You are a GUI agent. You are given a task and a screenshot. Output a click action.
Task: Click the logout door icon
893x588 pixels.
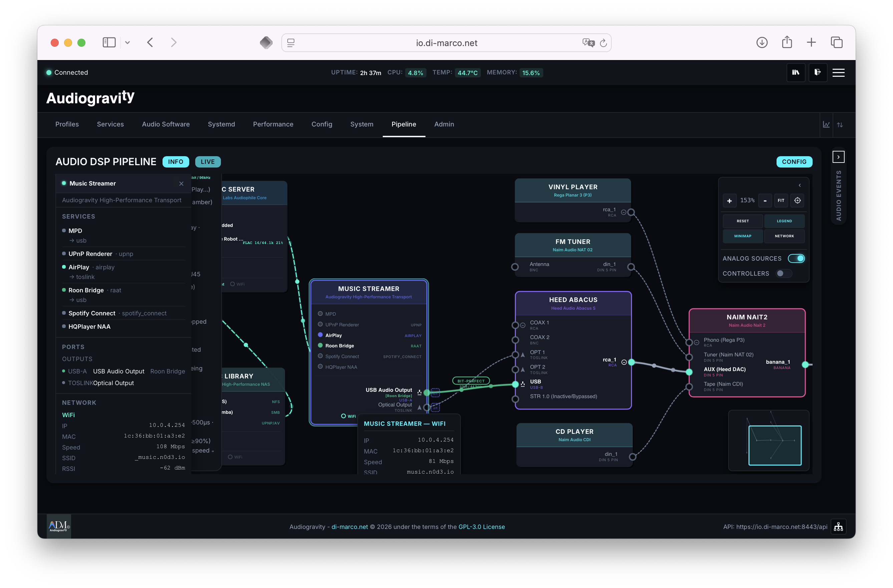tap(818, 72)
